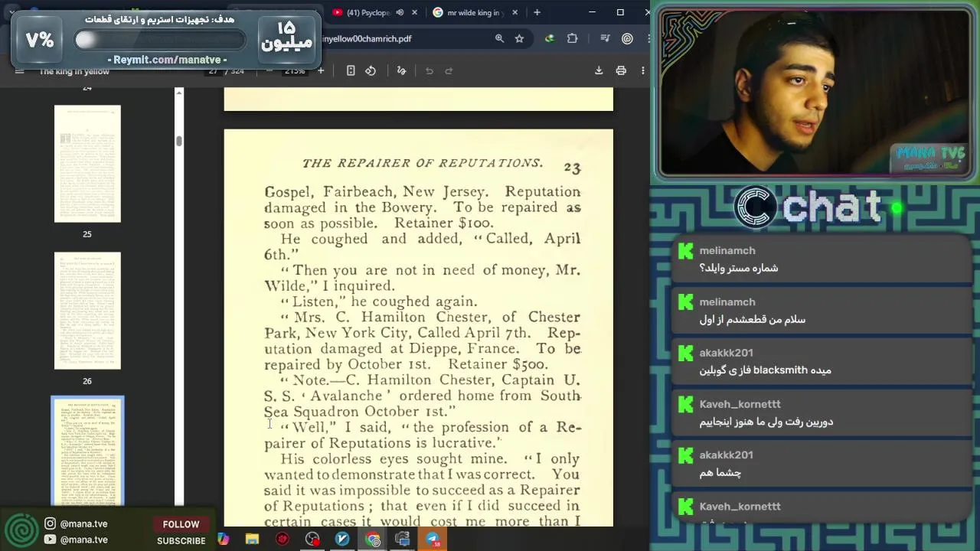Click 'The king in yellow' PDF title
Screen dimensions: 980x551
(x=74, y=71)
